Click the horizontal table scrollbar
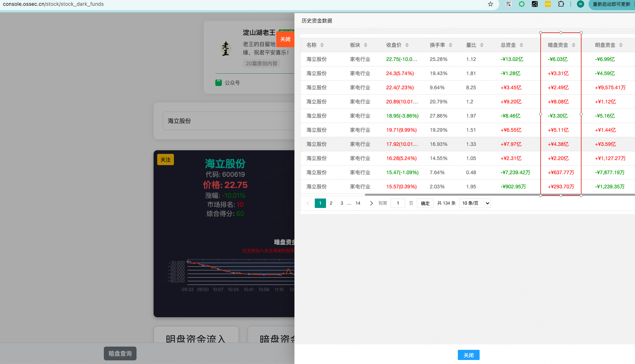The image size is (635, 364). click(500, 195)
